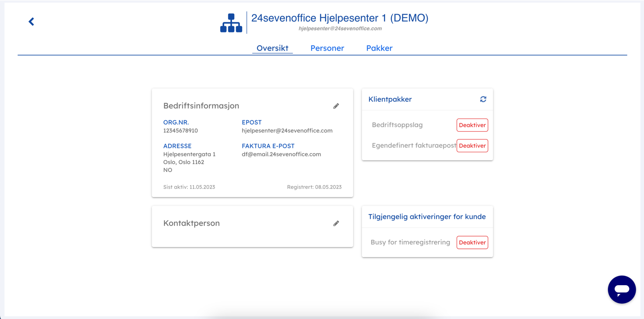Click the company title 24sevenoffice Hjelpesenter 1 (DEMO)

[340, 18]
